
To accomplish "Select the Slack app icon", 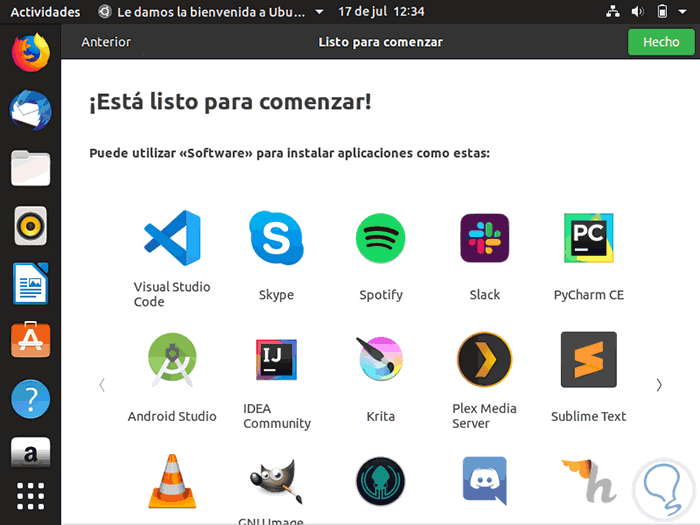I will (485, 238).
